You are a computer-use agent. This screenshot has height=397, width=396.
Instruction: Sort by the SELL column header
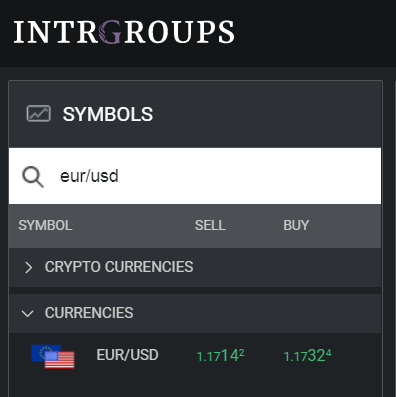click(210, 226)
